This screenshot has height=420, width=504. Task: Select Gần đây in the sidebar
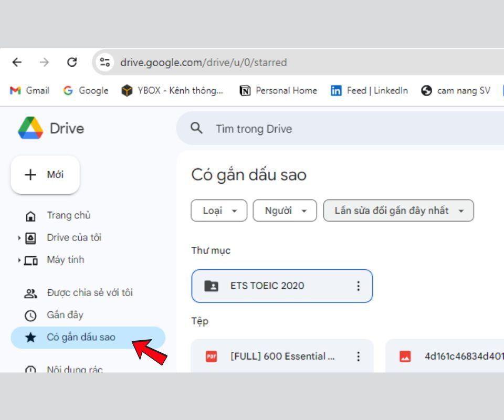(x=65, y=315)
